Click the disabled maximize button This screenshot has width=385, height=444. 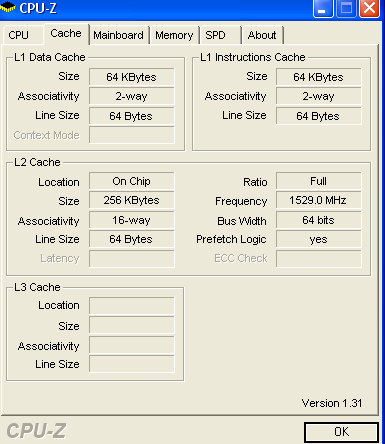346,8
